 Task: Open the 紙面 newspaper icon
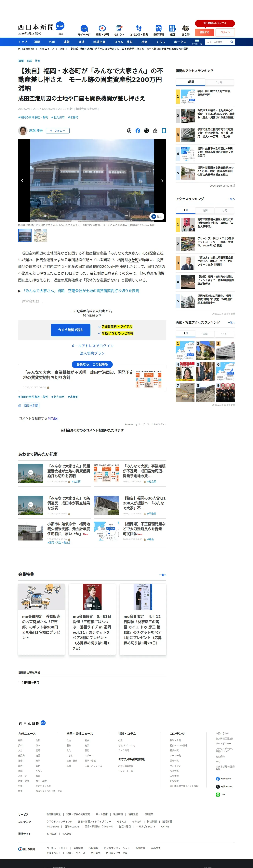pyautogui.click(x=172, y=30)
